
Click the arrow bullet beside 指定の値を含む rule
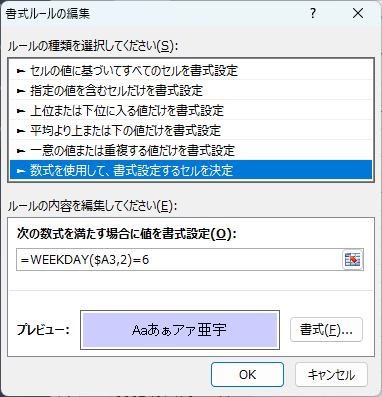pyautogui.click(x=21, y=91)
